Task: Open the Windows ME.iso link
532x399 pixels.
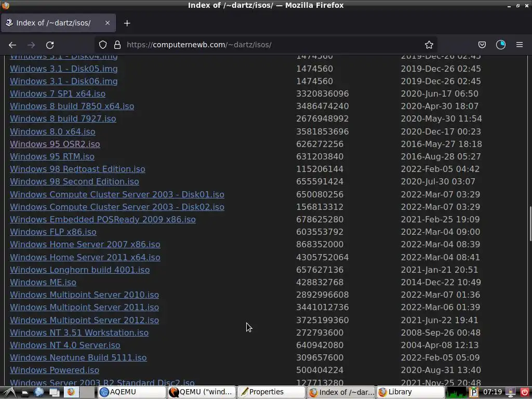Action: click(43, 282)
